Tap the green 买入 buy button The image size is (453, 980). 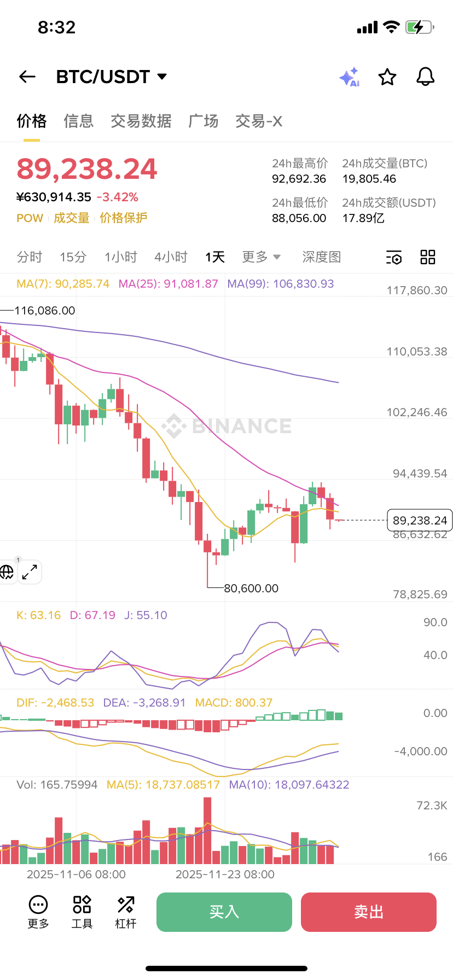(x=224, y=912)
